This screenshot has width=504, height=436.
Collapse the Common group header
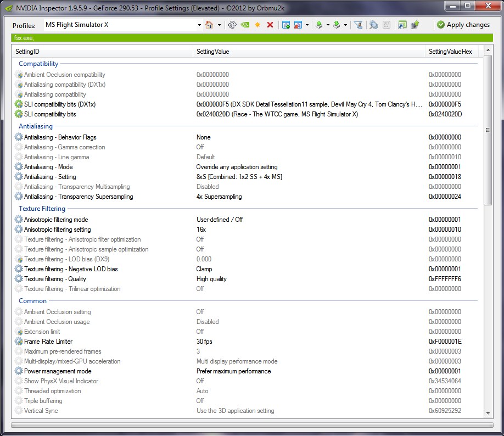[32, 300]
